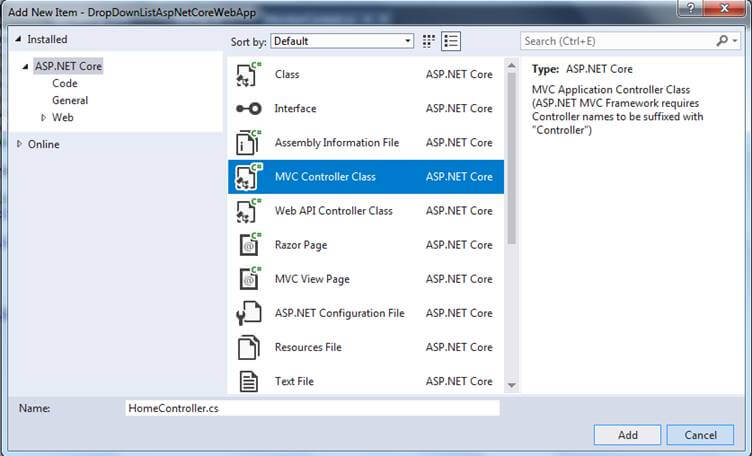Click the Assembly Information File icon
The image size is (752, 456).
pos(248,142)
